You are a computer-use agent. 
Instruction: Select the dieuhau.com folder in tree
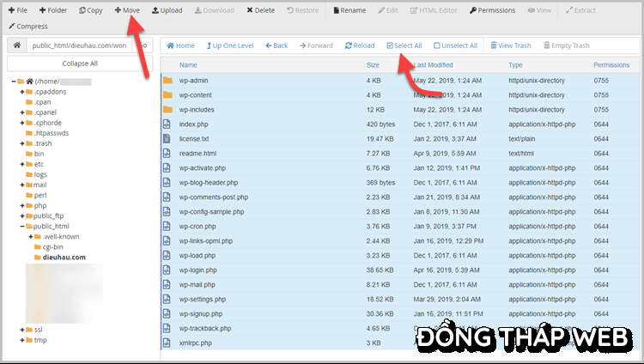click(x=64, y=257)
